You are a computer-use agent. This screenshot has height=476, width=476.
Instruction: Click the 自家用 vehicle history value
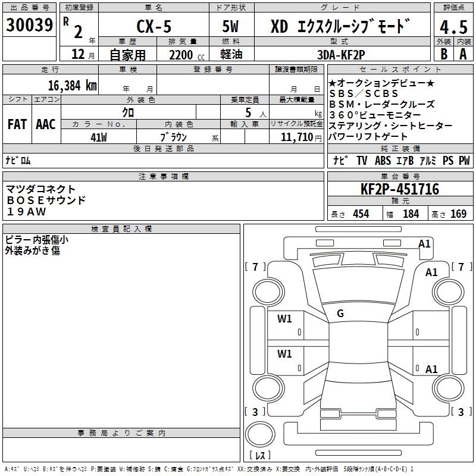tap(127, 55)
